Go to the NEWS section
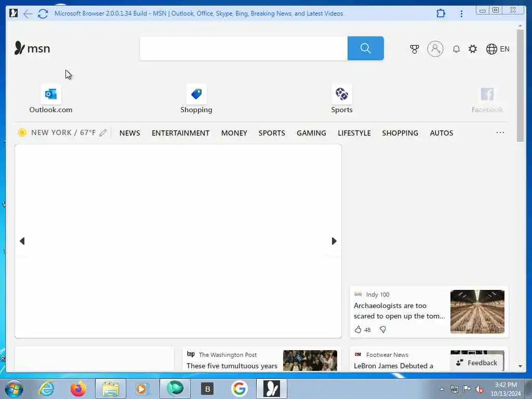Screen dimensions: 532x399 click(129, 133)
